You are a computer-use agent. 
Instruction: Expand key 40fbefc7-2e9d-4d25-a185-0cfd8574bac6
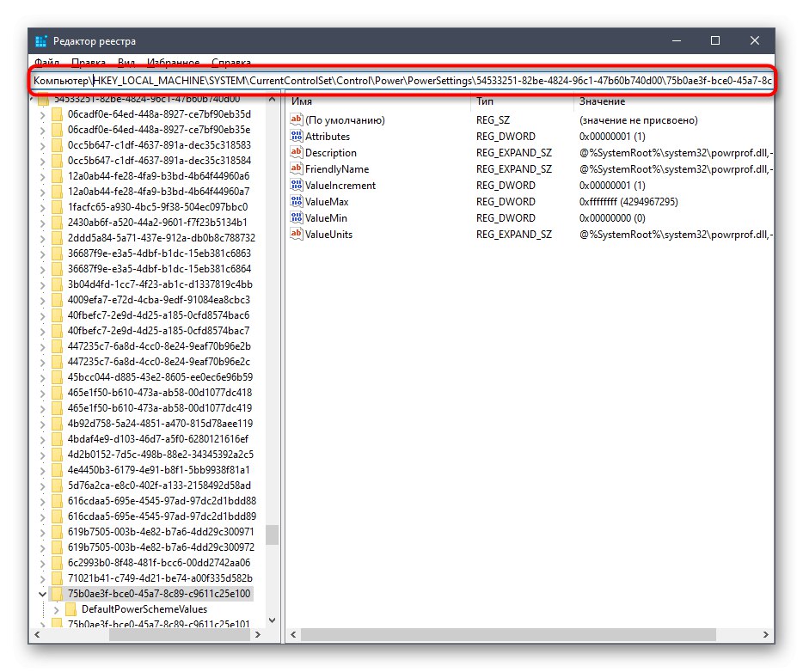coord(42,315)
